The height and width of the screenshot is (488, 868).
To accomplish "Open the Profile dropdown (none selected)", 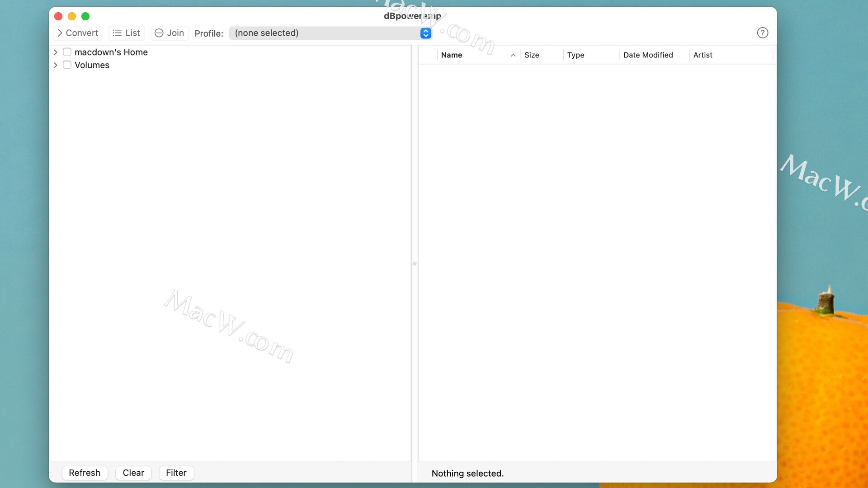I will [x=330, y=33].
